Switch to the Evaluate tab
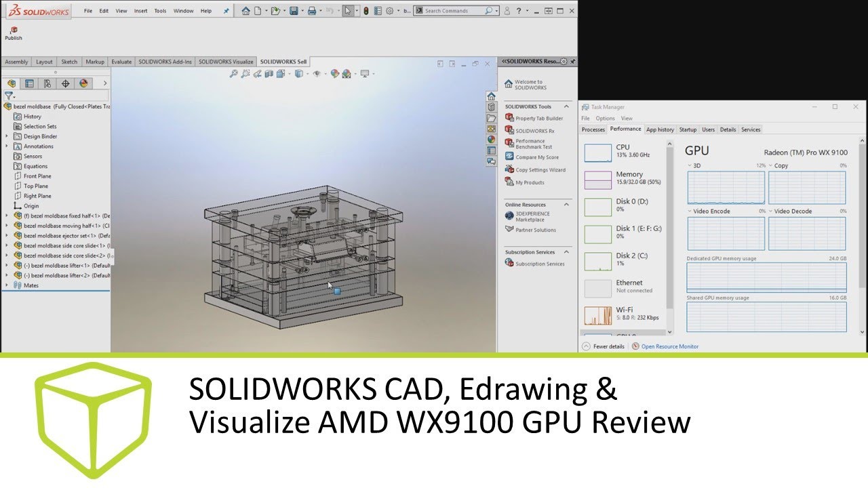The width and height of the screenshot is (868, 488). 121,62
